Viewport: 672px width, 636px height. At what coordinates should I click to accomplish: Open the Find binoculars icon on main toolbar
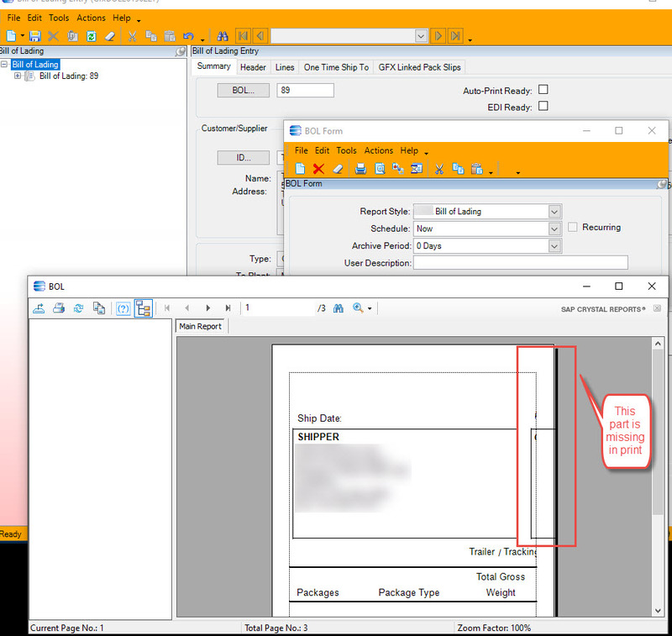(x=222, y=36)
